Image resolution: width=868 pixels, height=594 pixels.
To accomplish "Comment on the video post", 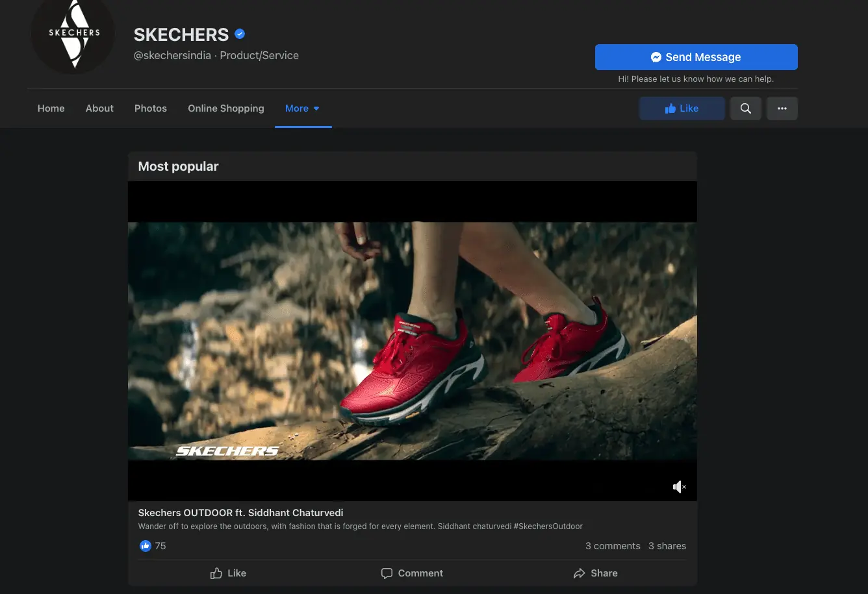I will [412, 573].
